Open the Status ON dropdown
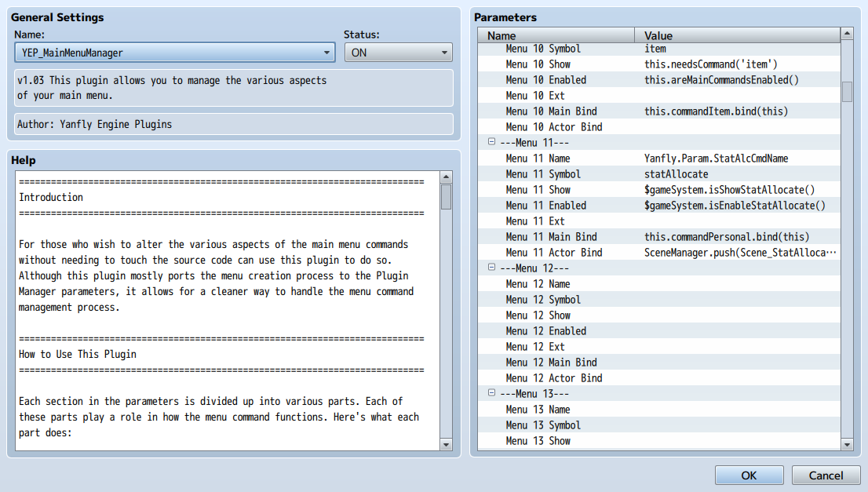868x492 pixels. (x=398, y=53)
